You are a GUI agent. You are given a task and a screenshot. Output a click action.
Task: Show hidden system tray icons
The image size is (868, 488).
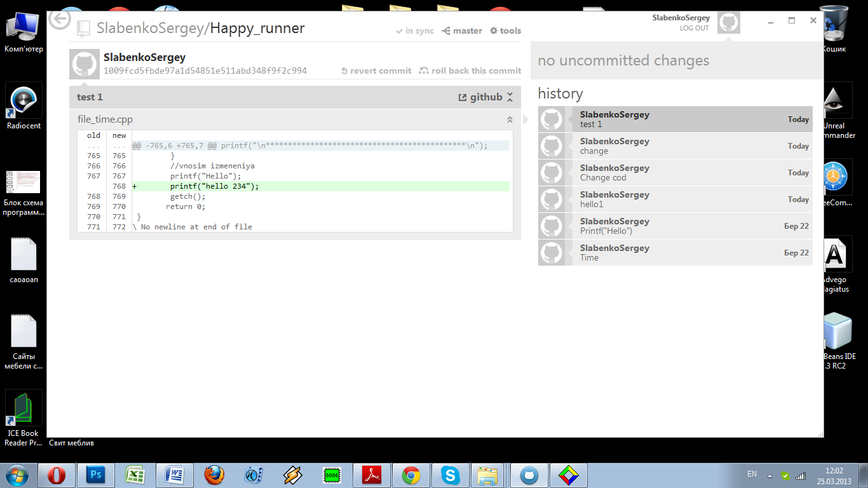(x=770, y=475)
